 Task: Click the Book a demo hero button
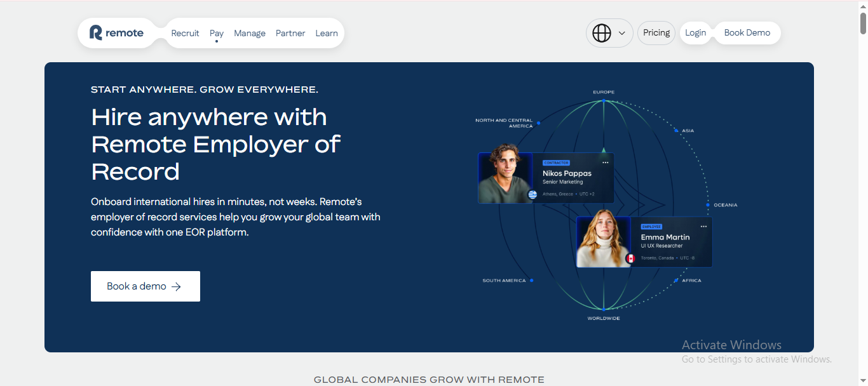146,286
